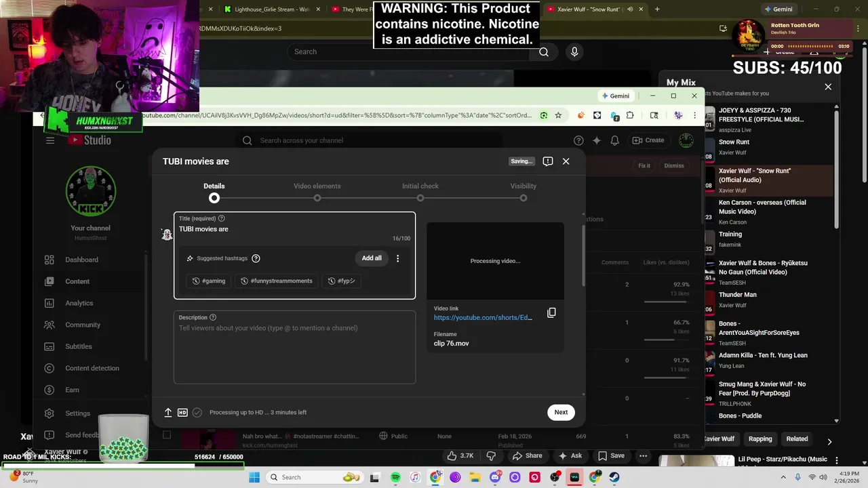Screen dimensions: 868x488
Task: Open Title field help question-mark icon
Action: click(221, 218)
